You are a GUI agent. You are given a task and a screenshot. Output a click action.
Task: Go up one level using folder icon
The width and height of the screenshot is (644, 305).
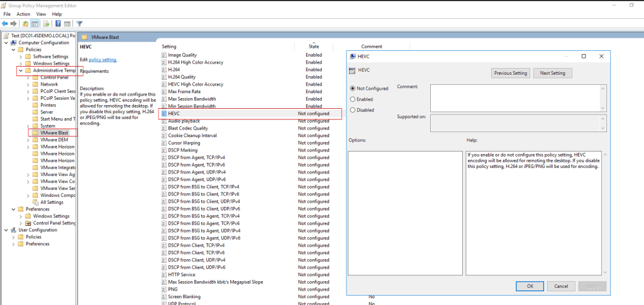[25, 24]
